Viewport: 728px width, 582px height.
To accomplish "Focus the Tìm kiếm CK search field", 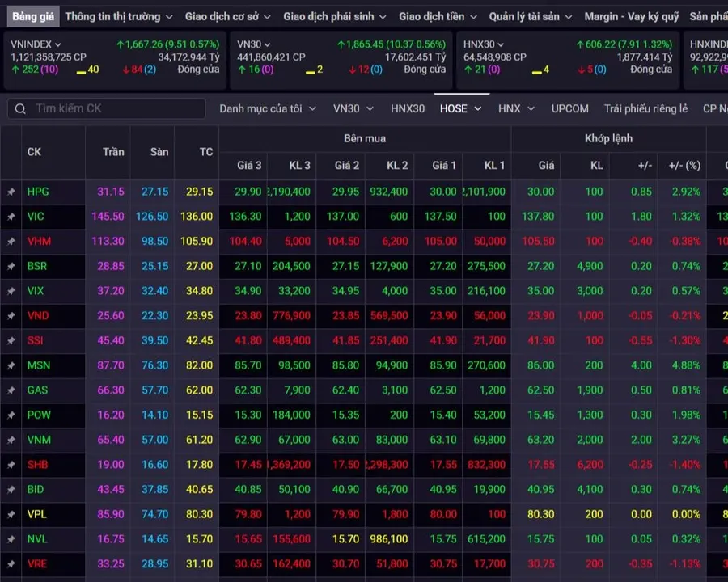I will pyautogui.click(x=106, y=108).
